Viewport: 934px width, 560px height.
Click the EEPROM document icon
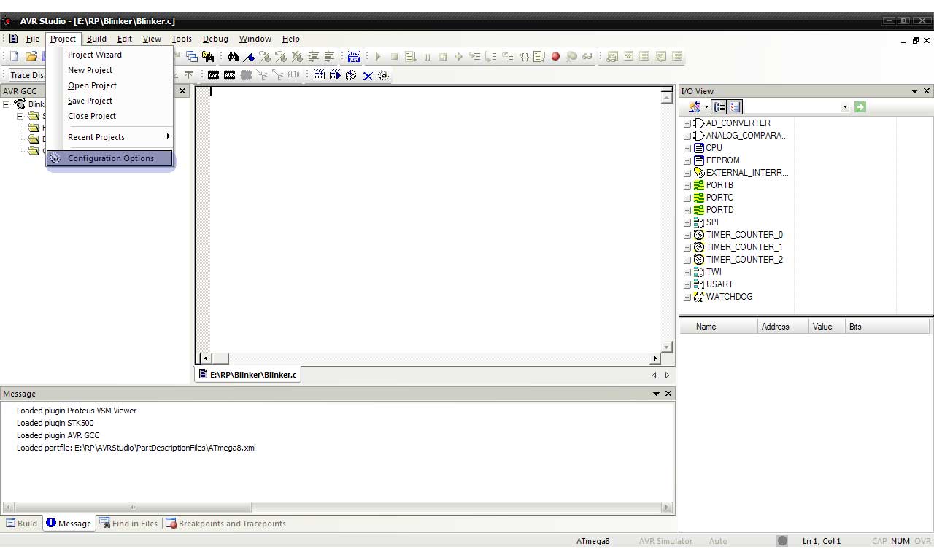coord(699,160)
